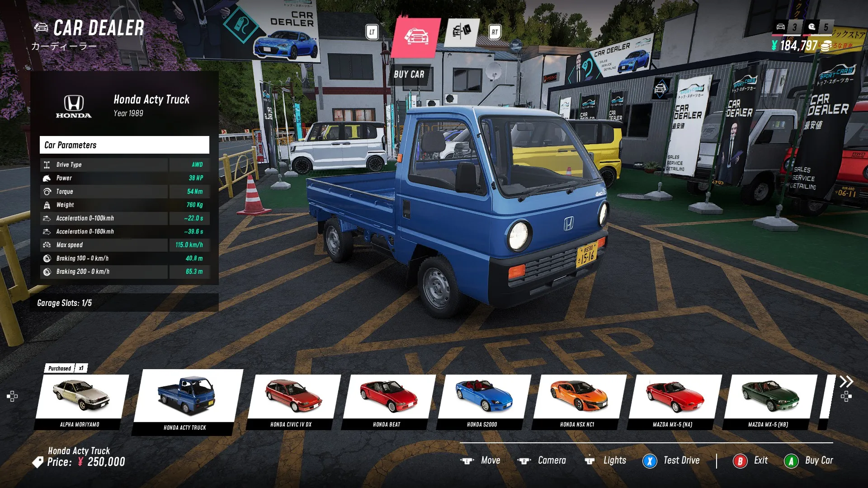Click the RT shoulder button icon
This screenshot has width=868, height=488.
[x=495, y=32]
